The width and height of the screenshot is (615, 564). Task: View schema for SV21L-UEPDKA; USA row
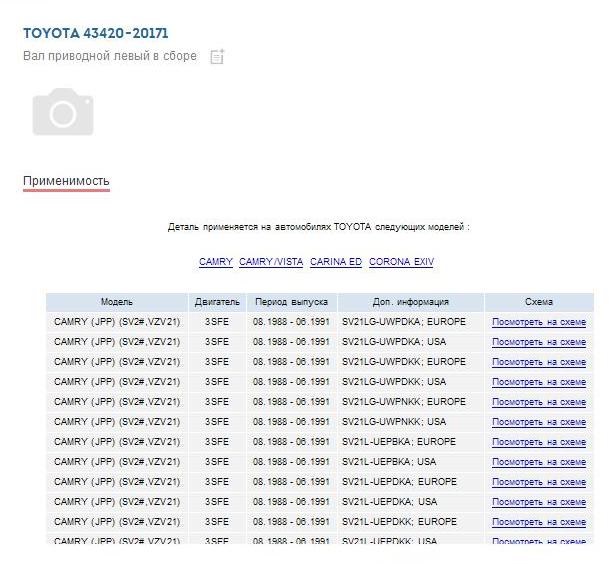pyautogui.click(x=538, y=502)
